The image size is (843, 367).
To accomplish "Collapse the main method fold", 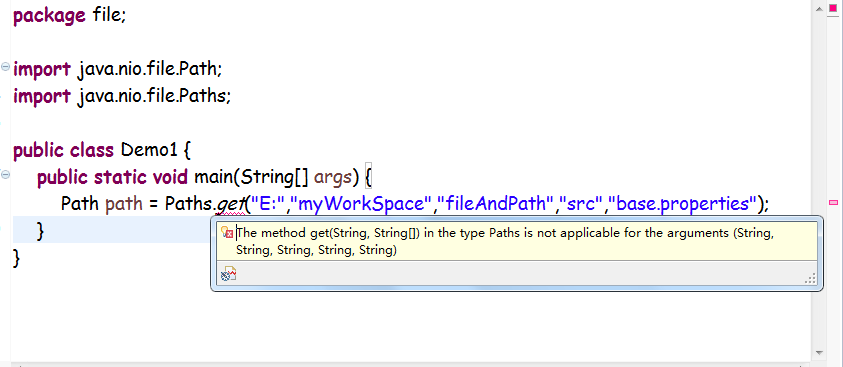I will coord(5,174).
